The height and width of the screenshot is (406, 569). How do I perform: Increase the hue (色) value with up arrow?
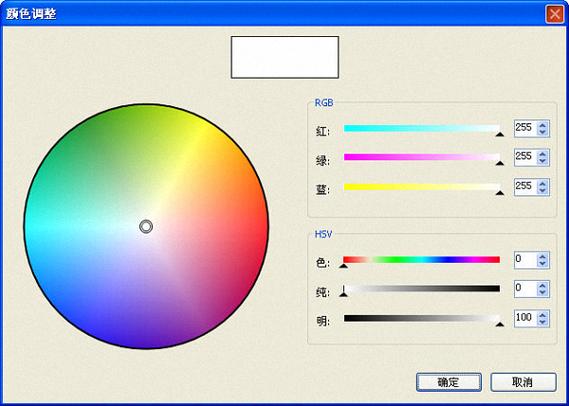(x=543, y=256)
